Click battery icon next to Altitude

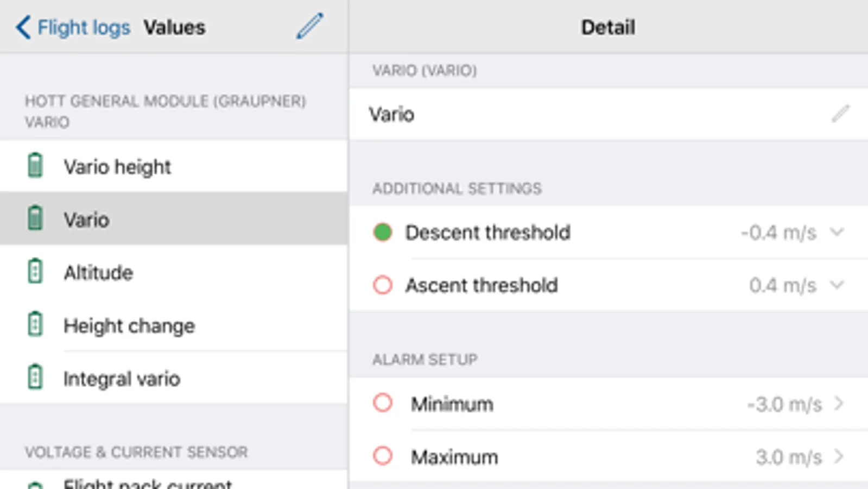(35, 272)
